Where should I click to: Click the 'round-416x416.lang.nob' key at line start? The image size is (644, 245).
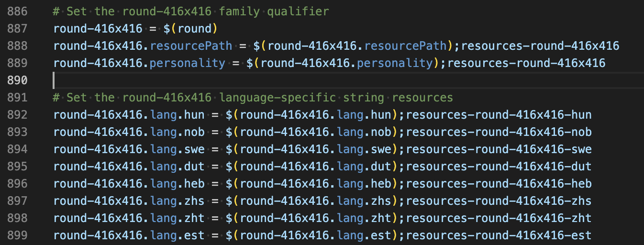(129, 132)
